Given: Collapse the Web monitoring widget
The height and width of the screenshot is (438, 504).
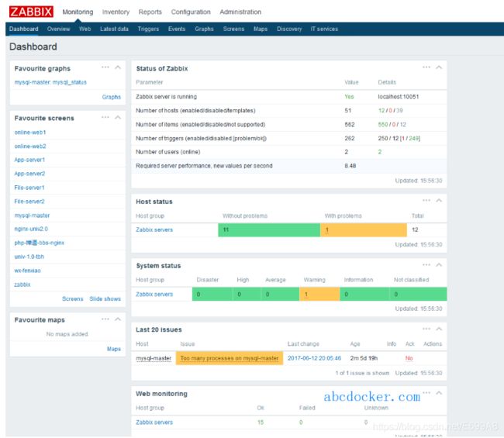Looking at the screenshot, I should pos(439,393).
